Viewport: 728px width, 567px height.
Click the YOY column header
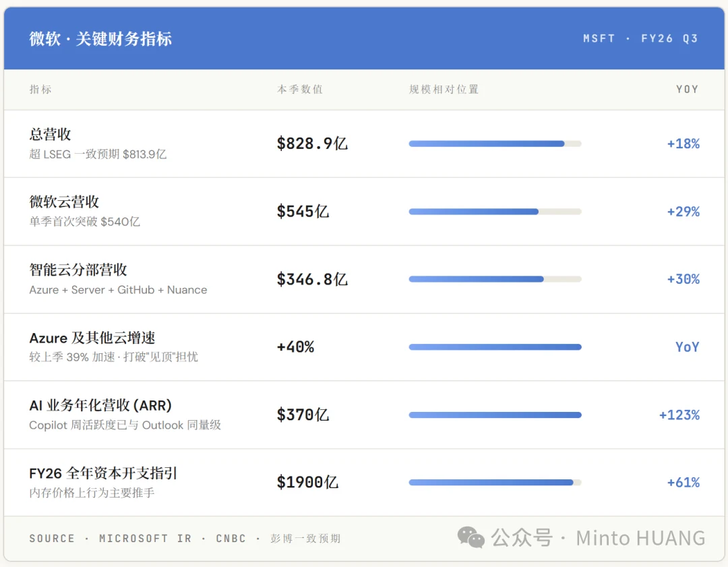click(687, 89)
